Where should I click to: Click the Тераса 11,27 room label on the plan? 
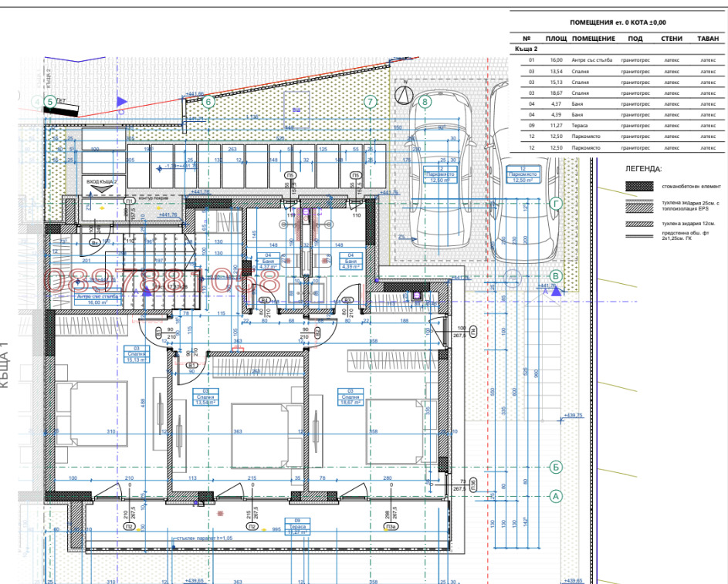point(297,527)
